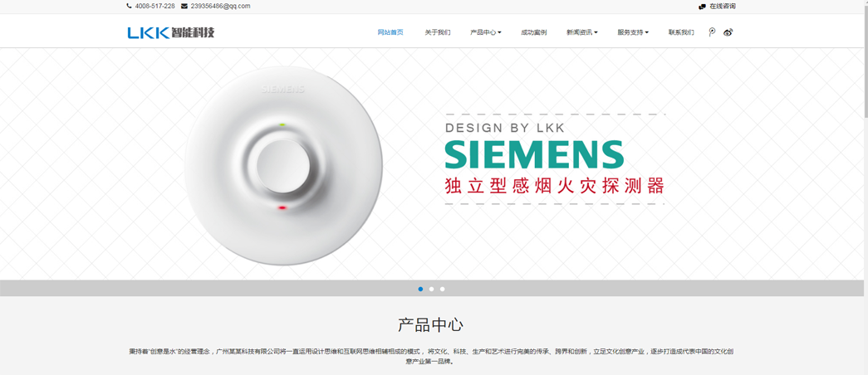Expand the 新闻资讯 dropdown menu
868x375 pixels.
click(x=581, y=32)
